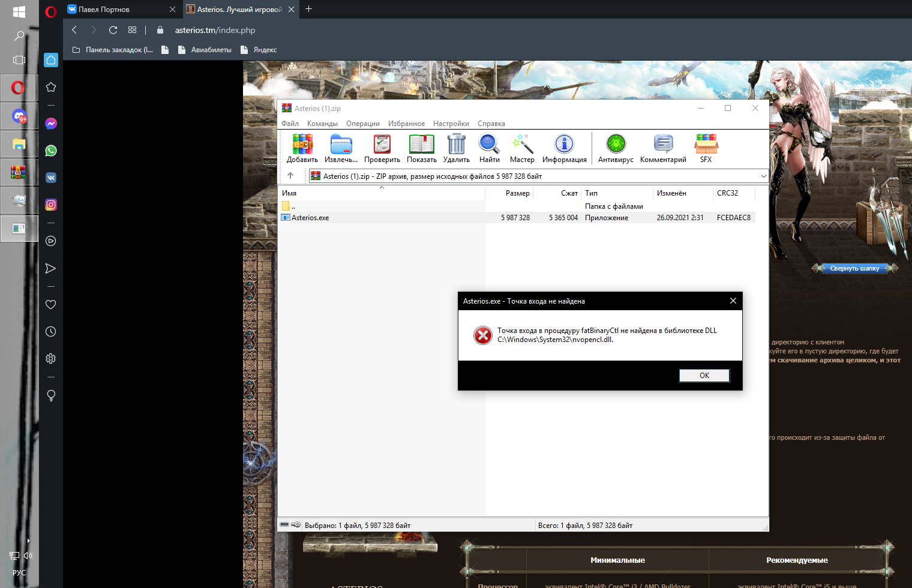Open the Операции menu
This screenshot has width=912, height=588.
[363, 124]
